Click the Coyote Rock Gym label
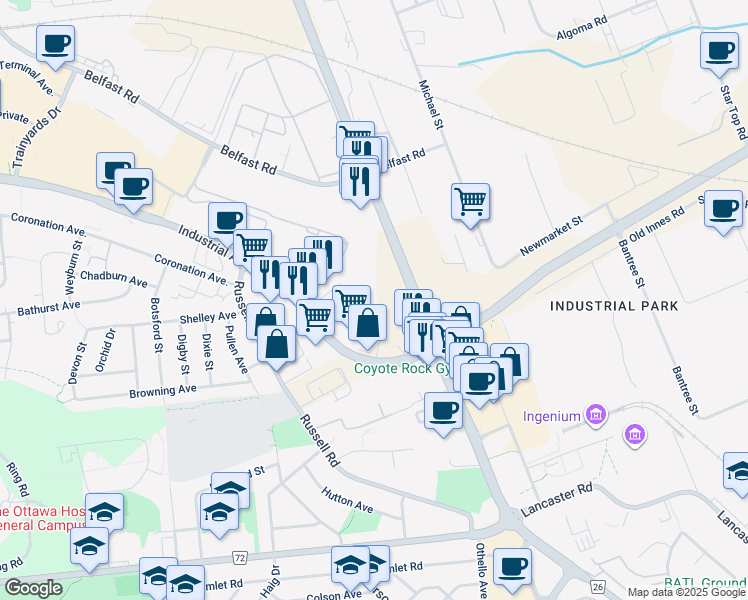Viewport: 748px width, 600px height. click(x=400, y=368)
